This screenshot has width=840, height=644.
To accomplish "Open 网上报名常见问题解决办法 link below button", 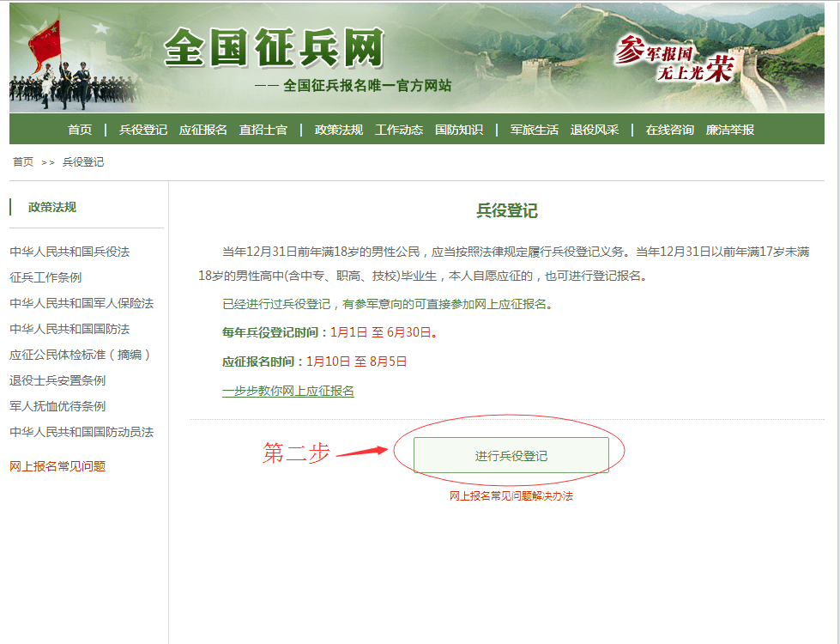I will point(511,496).
